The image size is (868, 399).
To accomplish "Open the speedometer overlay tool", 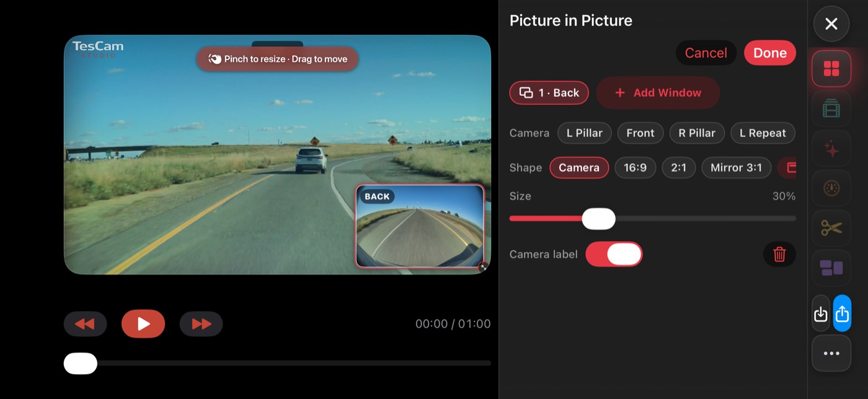I will 831,188.
